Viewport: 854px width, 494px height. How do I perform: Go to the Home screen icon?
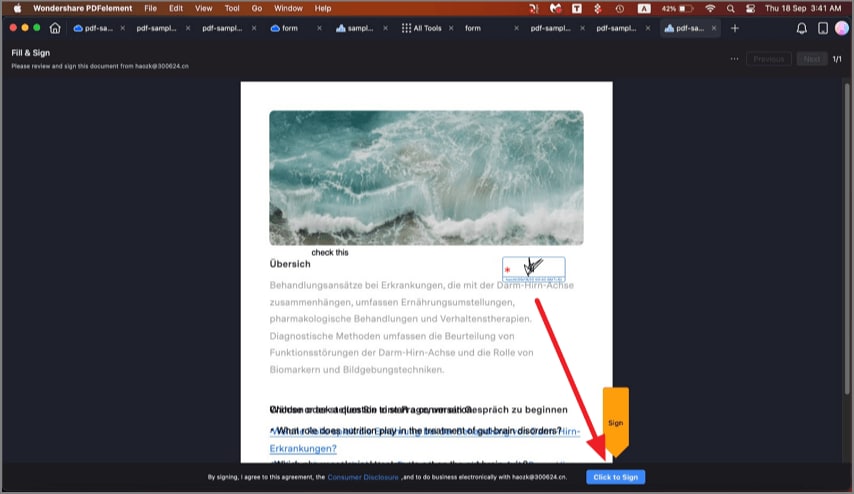coord(55,28)
